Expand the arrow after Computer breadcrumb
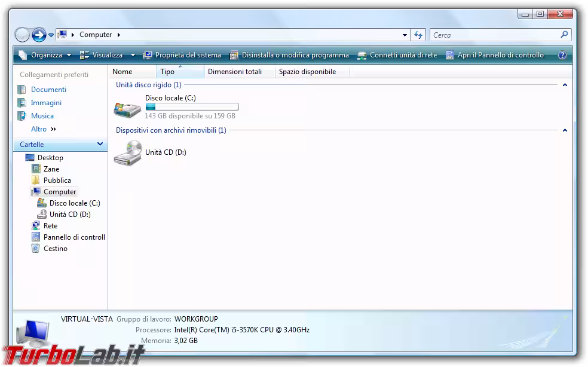 (x=118, y=35)
